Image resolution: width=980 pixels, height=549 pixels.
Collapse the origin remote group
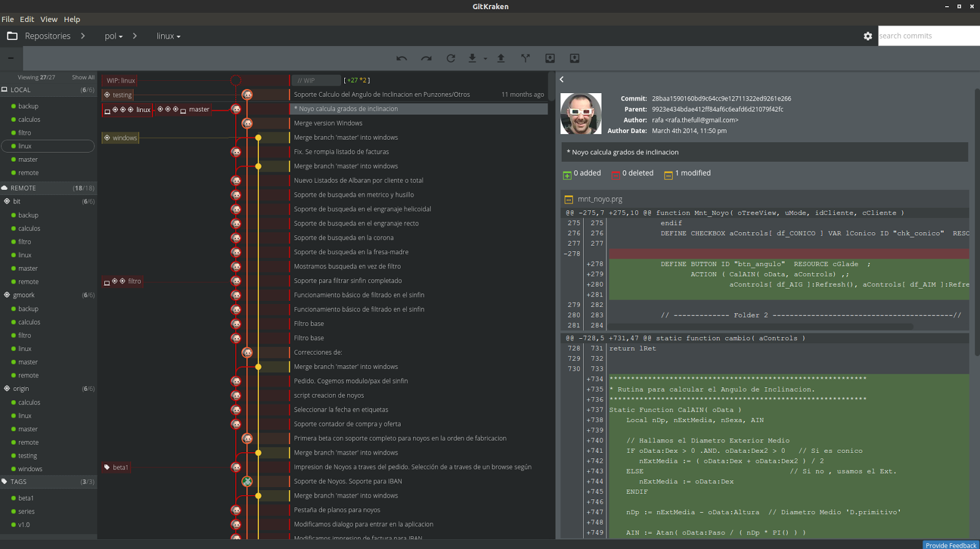[x=48, y=389]
